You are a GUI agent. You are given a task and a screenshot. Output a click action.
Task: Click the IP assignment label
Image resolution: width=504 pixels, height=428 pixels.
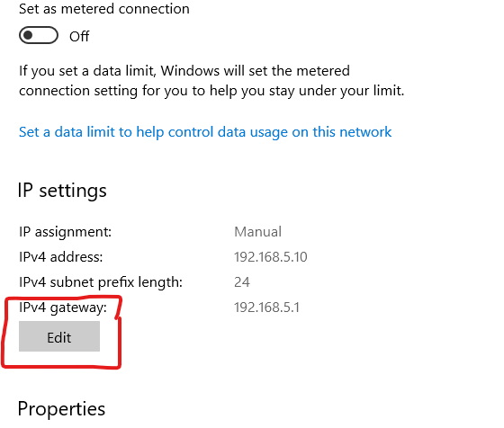65,232
